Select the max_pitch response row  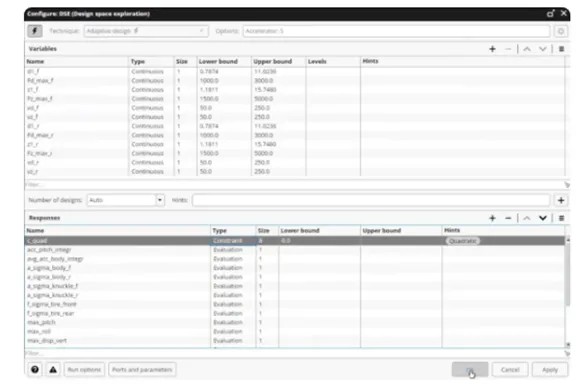pyautogui.click(x=295, y=322)
